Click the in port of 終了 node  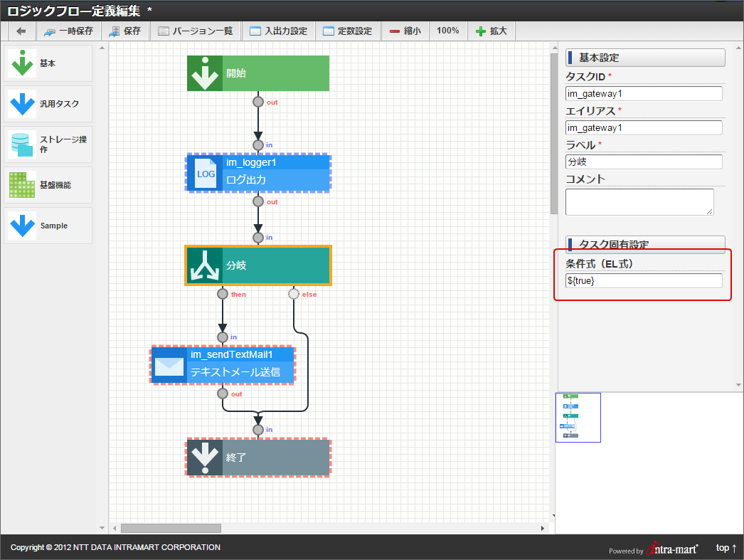click(x=258, y=430)
